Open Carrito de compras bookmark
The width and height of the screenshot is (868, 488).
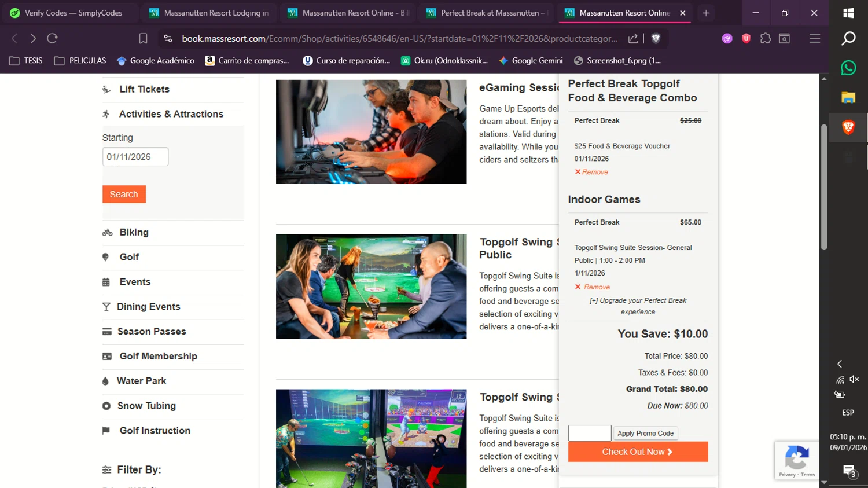point(247,60)
